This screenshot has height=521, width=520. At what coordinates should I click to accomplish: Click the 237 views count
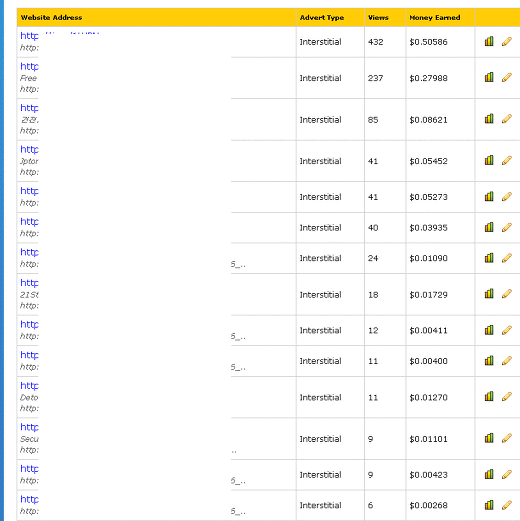coord(376,78)
